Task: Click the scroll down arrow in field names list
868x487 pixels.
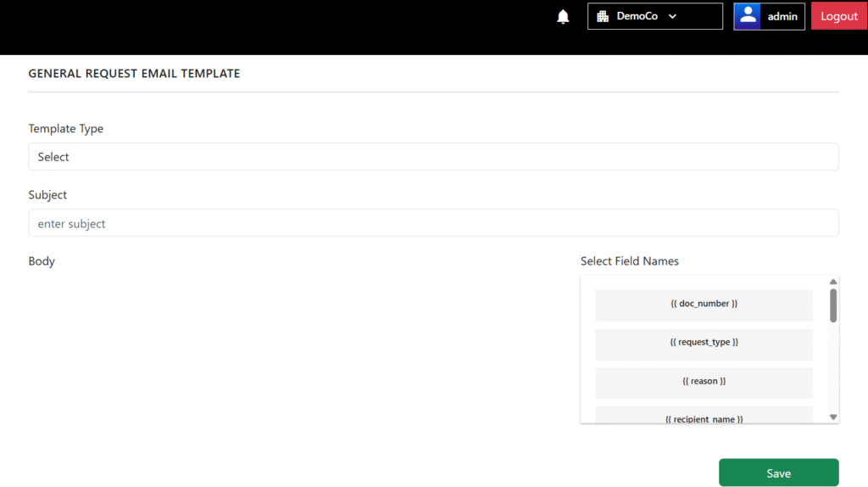Action: click(833, 417)
